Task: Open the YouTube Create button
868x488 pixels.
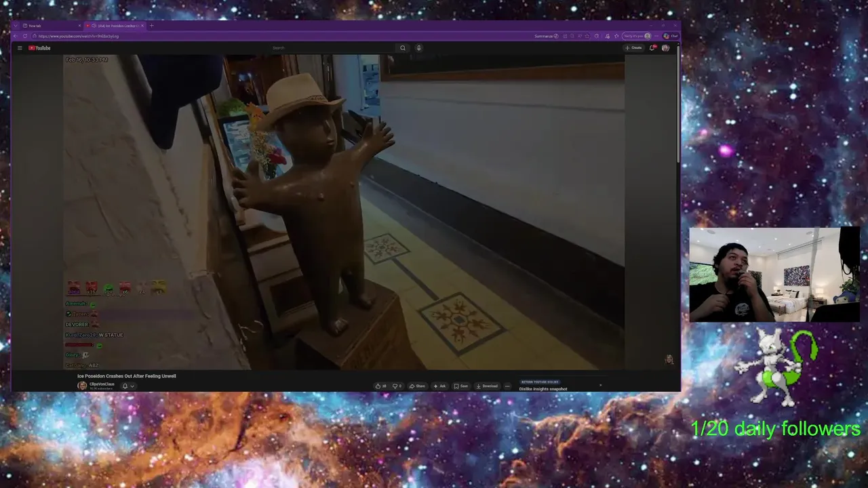Action: click(633, 47)
